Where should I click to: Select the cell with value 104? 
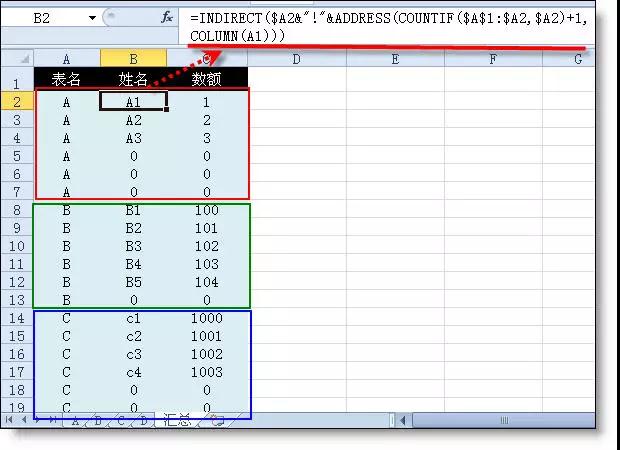206,282
